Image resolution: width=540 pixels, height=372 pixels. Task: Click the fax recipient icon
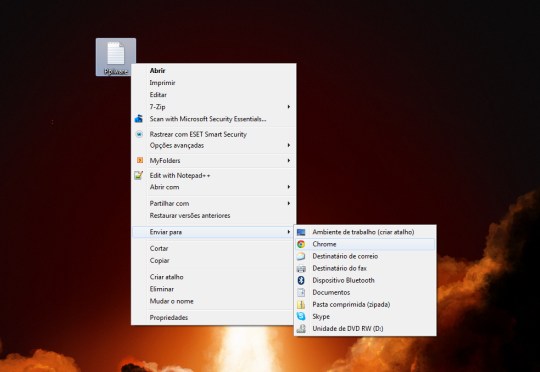click(x=301, y=268)
